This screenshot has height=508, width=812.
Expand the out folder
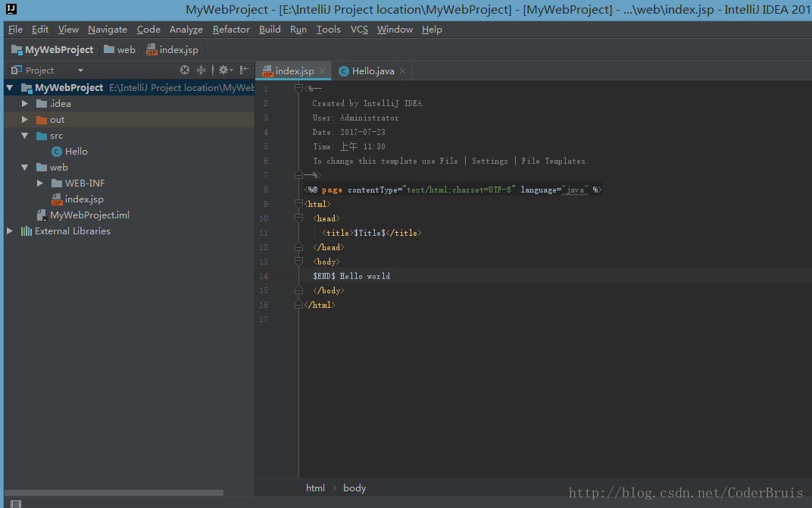24,120
